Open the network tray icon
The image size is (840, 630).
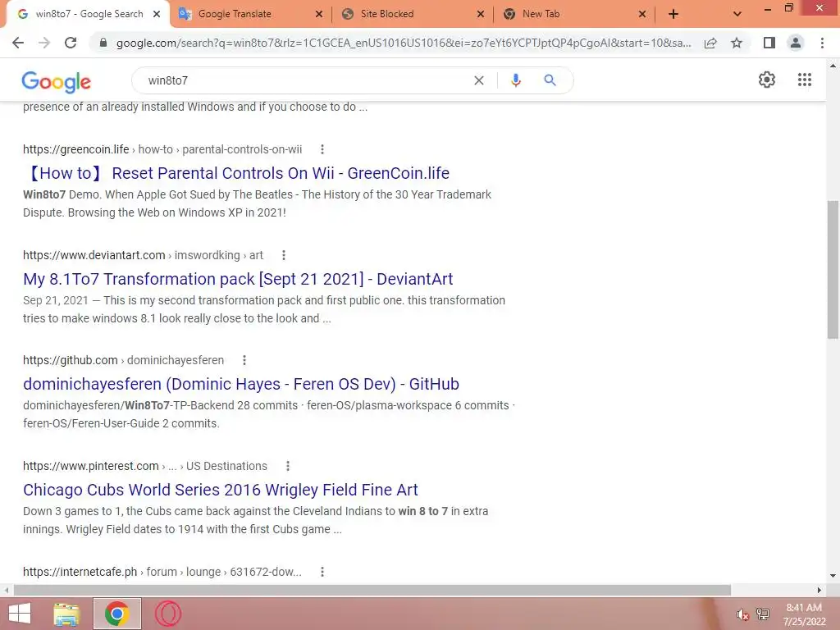point(763,614)
